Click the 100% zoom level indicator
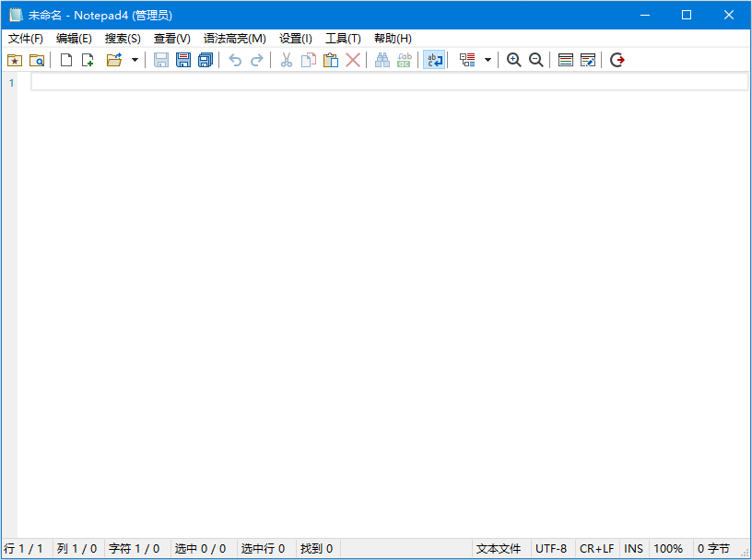This screenshot has height=560, width=752. tap(668, 549)
